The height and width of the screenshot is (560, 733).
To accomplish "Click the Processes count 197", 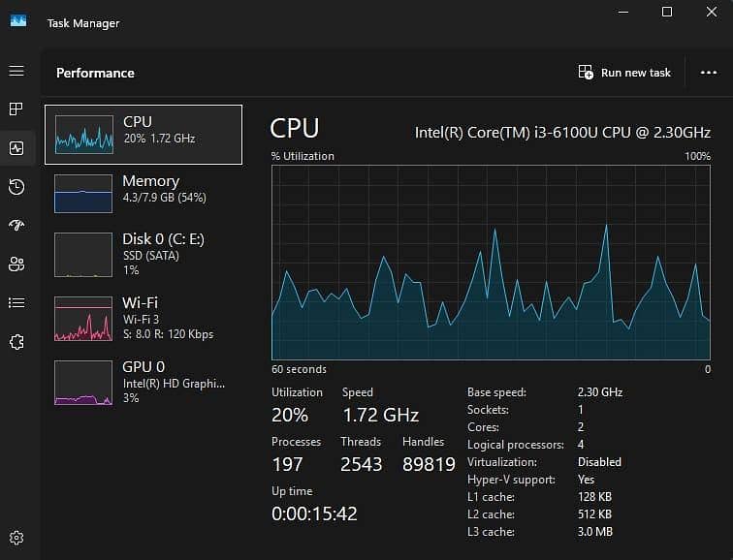I will [x=288, y=464].
